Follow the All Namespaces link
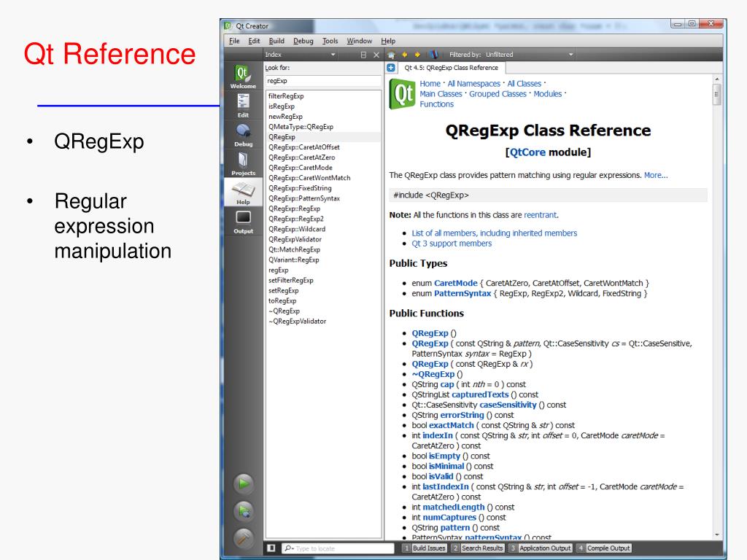 pos(473,84)
